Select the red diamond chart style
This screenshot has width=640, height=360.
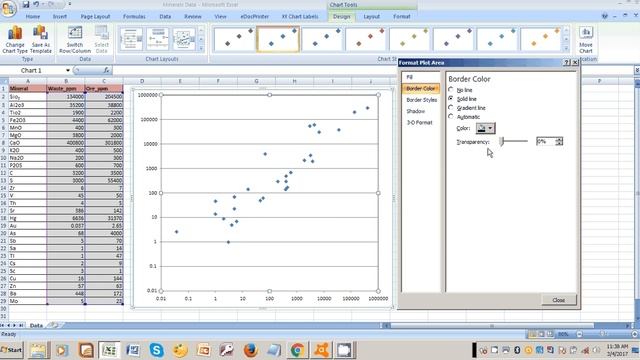(365, 39)
